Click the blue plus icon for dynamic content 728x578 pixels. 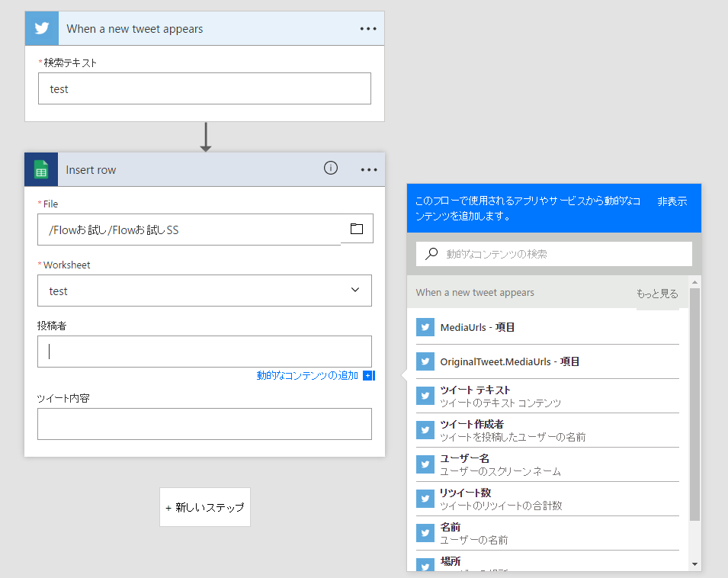(x=369, y=376)
